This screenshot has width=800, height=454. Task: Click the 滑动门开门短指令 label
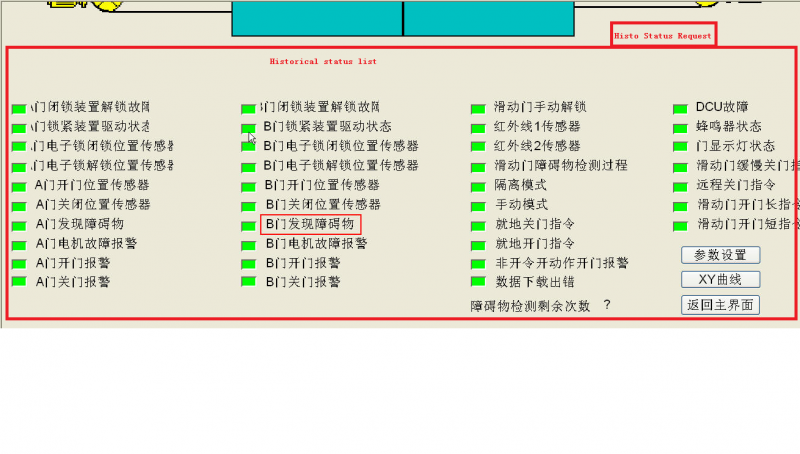pyautogui.click(x=748, y=224)
